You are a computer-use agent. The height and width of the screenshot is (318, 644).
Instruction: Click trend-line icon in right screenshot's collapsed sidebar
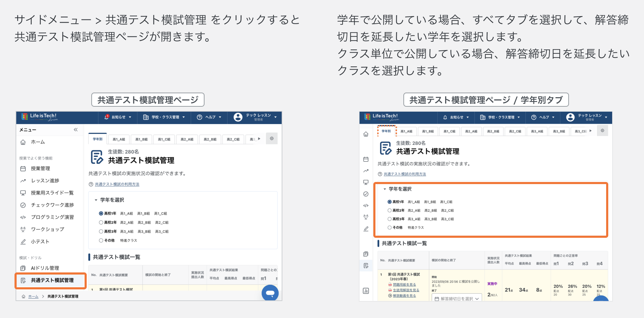point(366,171)
